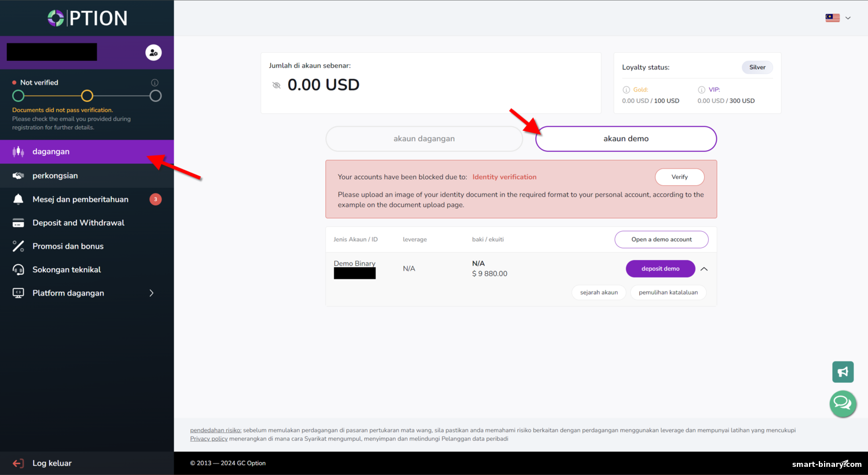Open Platform dagangan menu item
Viewport: 868px width, 475px height.
click(x=87, y=293)
